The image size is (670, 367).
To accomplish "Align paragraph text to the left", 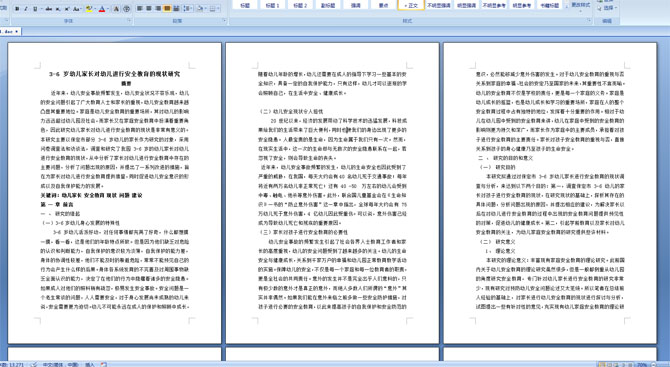I will pos(140,9).
